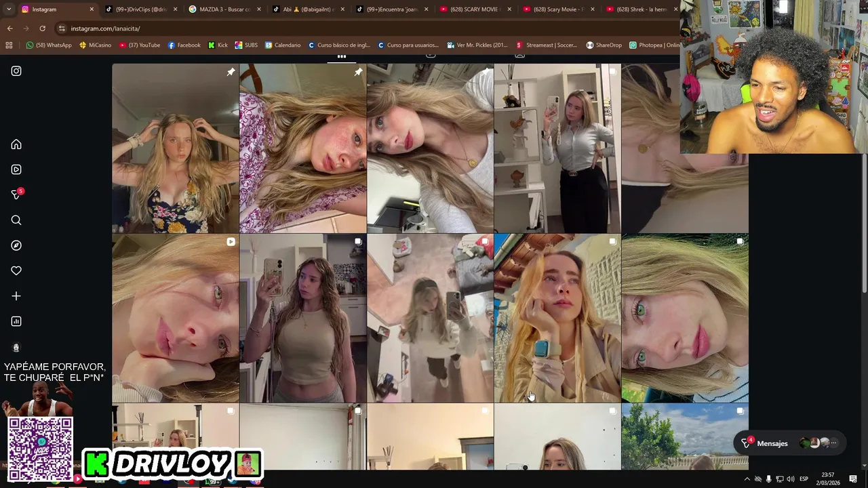Open the YouTube bookmark
Viewport: 868px width, 488px height.
(x=139, y=45)
